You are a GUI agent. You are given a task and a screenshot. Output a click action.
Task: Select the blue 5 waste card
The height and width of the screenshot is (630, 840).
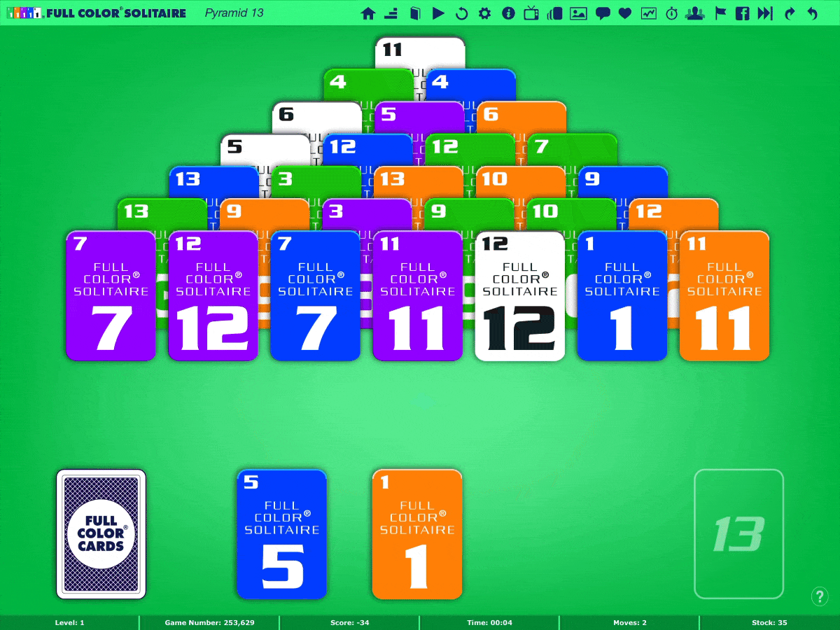282,534
